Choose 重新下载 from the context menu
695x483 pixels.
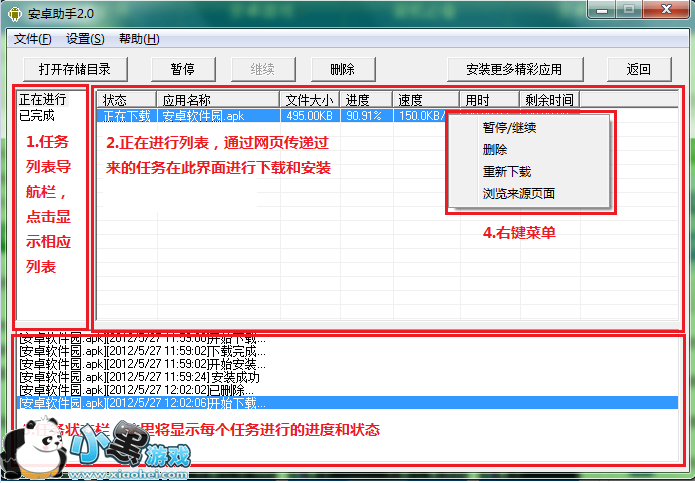pos(507,171)
